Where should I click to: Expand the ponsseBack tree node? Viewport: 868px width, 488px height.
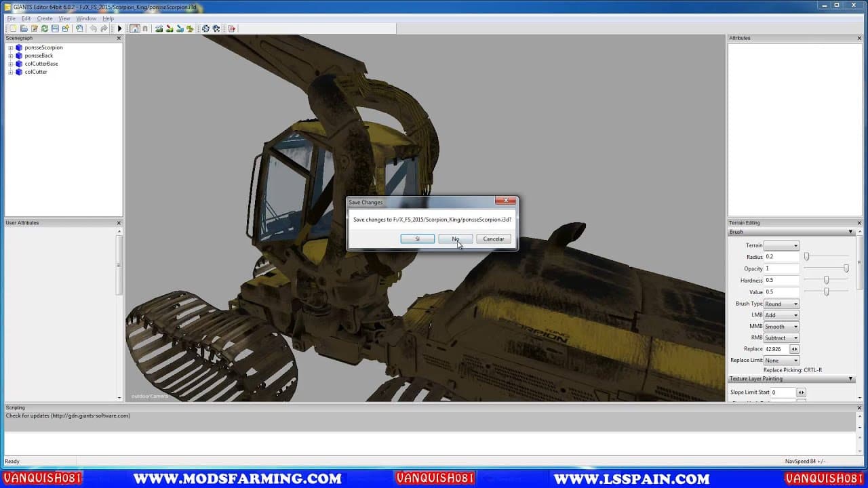(10, 56)
